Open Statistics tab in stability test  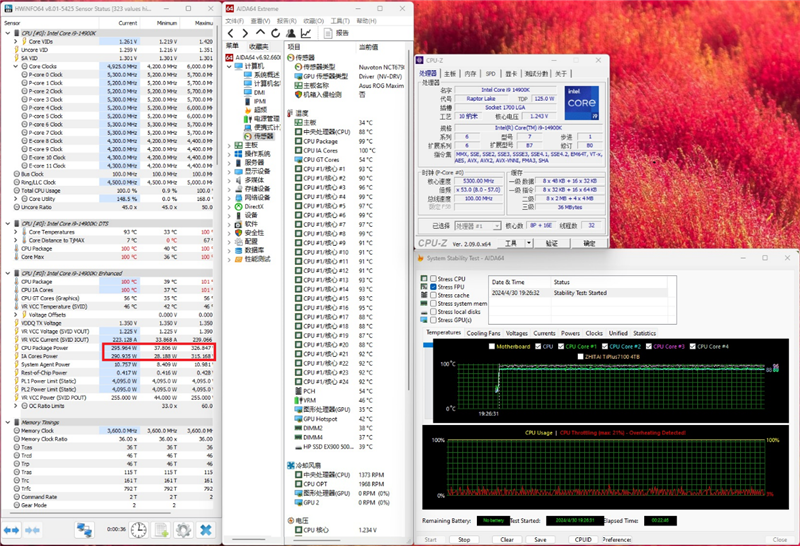(644, 333)
